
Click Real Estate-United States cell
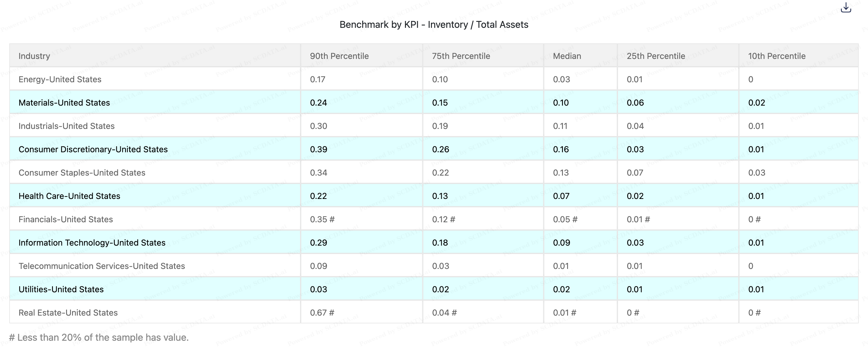pyautogui.click(x=68, y=313)
